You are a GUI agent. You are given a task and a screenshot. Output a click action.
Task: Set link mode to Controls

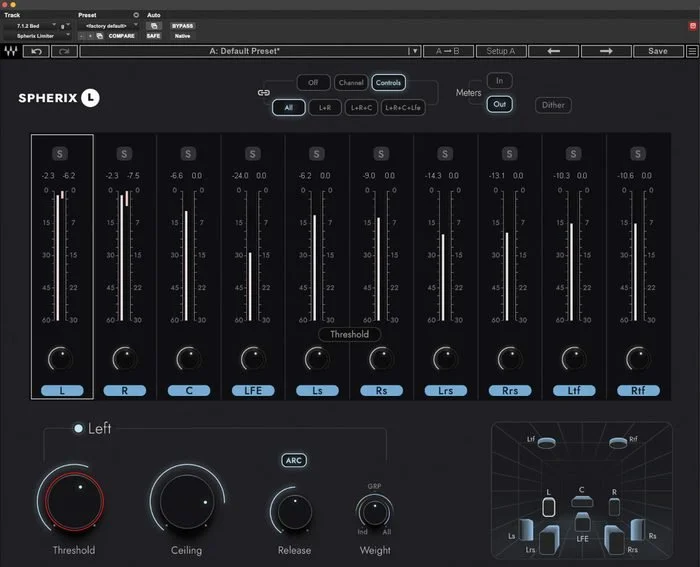click(388, 83)
